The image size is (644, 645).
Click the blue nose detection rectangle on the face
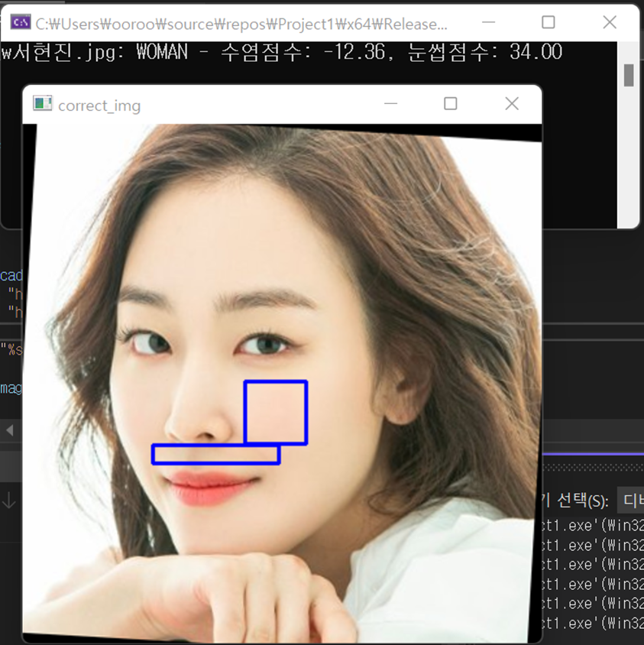[277, 413]
